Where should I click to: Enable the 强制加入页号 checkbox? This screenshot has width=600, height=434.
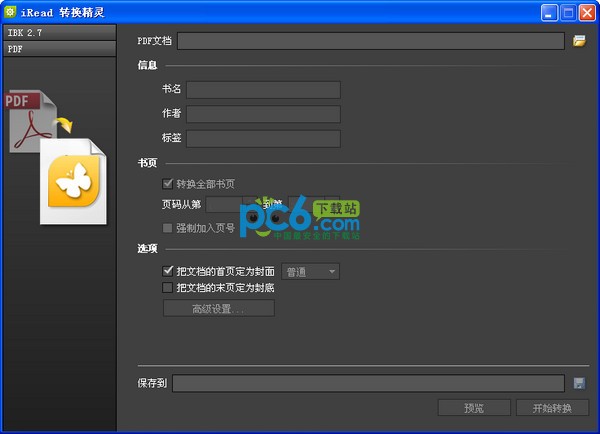[x=167, y=228]
